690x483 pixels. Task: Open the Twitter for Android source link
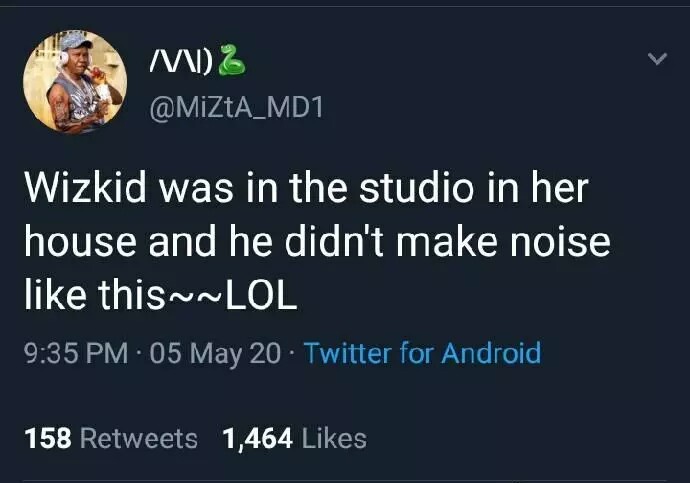(x=421, y=353)
